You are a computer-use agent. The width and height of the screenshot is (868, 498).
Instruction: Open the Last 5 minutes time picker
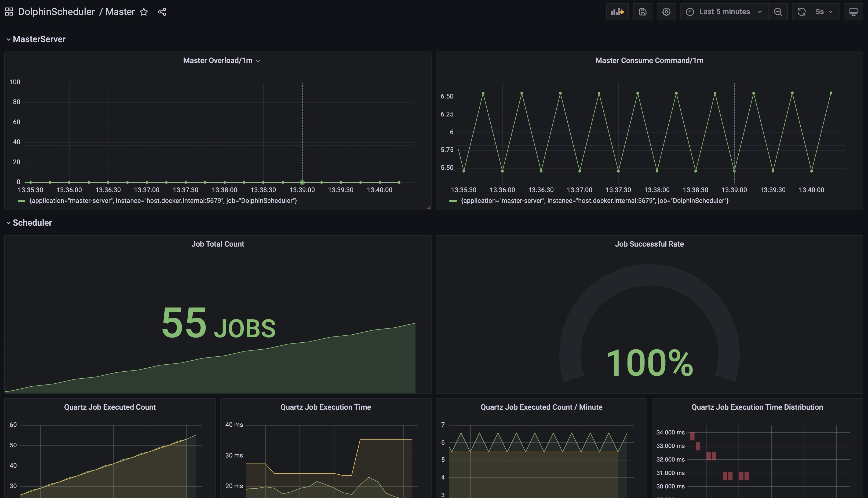coord(724,12)
